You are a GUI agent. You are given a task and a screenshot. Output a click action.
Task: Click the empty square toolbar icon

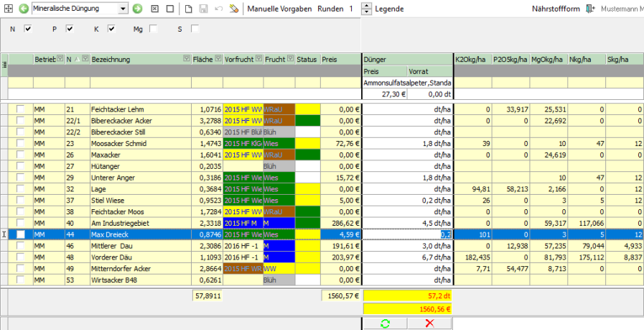pos(170,9)
